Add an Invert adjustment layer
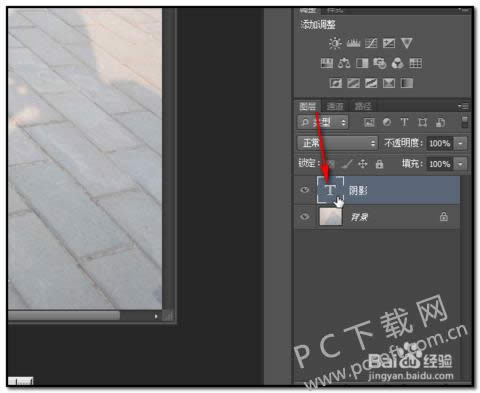480x393 pixels. click(336, 83)
